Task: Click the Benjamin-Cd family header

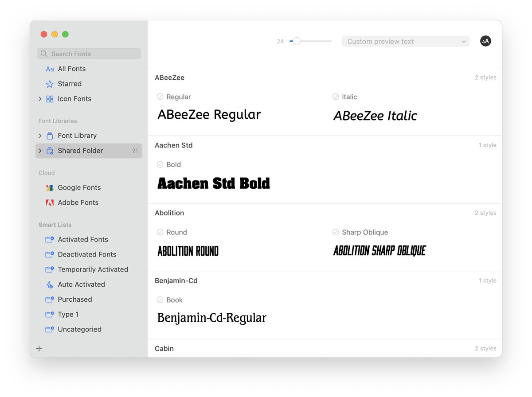Action: [176, 281]
